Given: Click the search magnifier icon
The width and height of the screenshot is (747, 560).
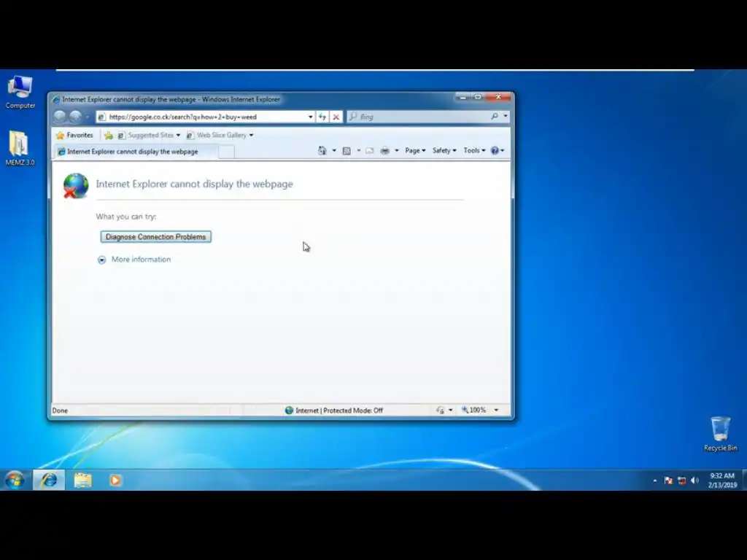Looking at the screenshot, I should click(x=495, y=116).
